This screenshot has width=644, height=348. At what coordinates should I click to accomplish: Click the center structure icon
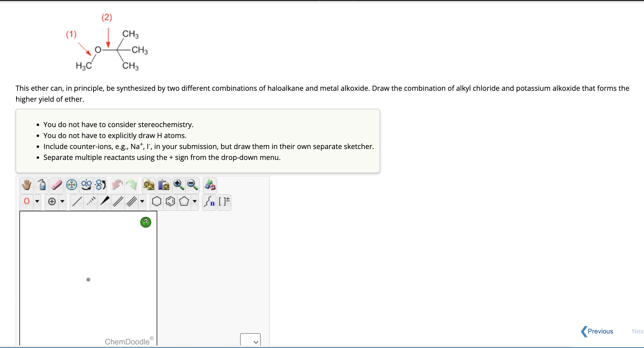click(x=72, y=185)
